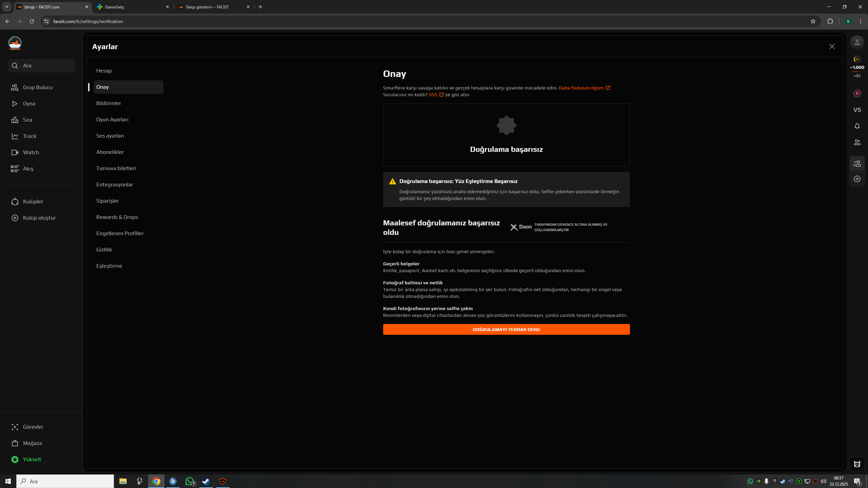Open Ses ayarları settings
This screenshot has height=488, width=868.
128,136
